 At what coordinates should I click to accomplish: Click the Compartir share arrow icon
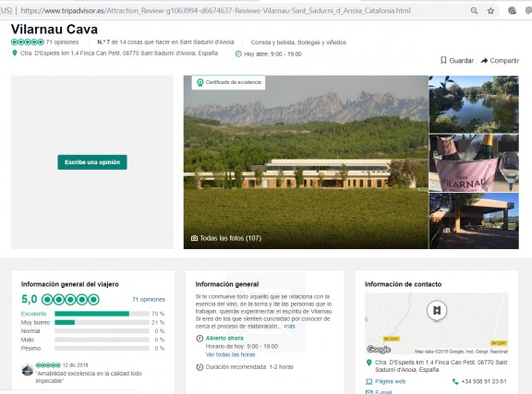coord(484,61)
